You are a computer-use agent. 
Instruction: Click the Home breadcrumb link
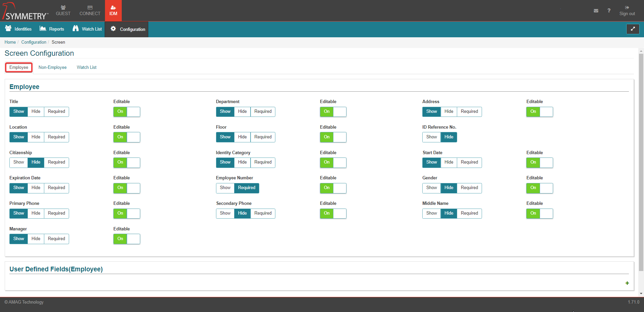(x=10, y=42)
